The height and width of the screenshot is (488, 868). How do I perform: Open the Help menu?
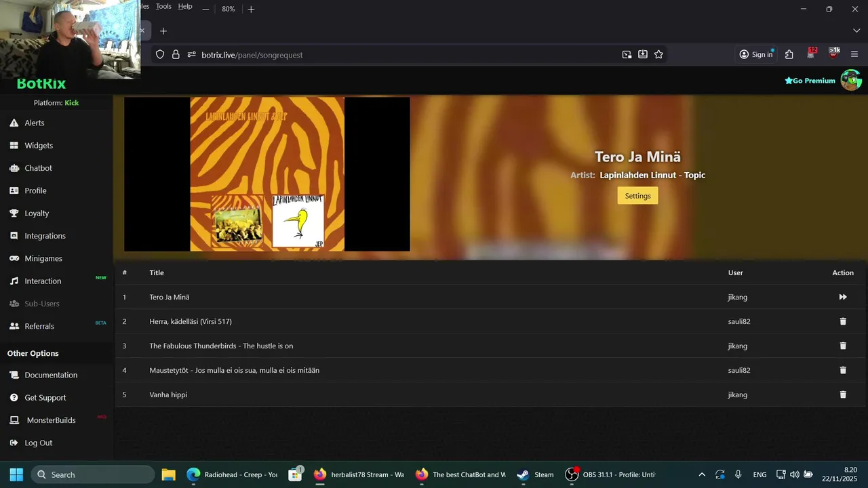(x=185, y=6)
